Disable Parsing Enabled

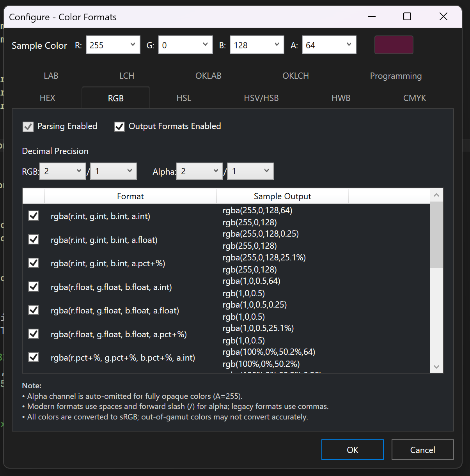click(28, 126)
